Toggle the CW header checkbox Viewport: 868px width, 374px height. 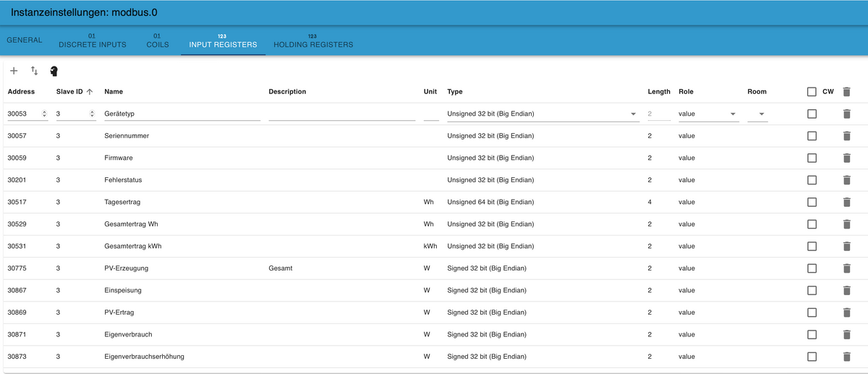point(812,92)
